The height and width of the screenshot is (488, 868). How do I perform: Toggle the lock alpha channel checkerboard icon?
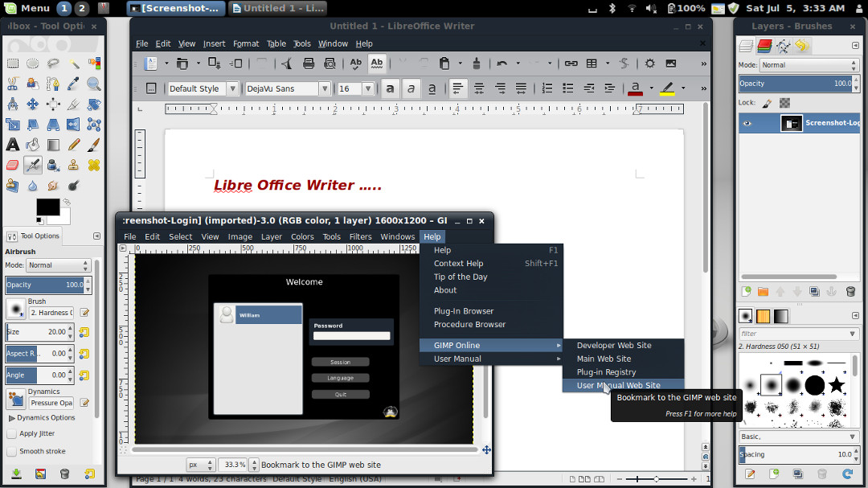pos(785,103)
